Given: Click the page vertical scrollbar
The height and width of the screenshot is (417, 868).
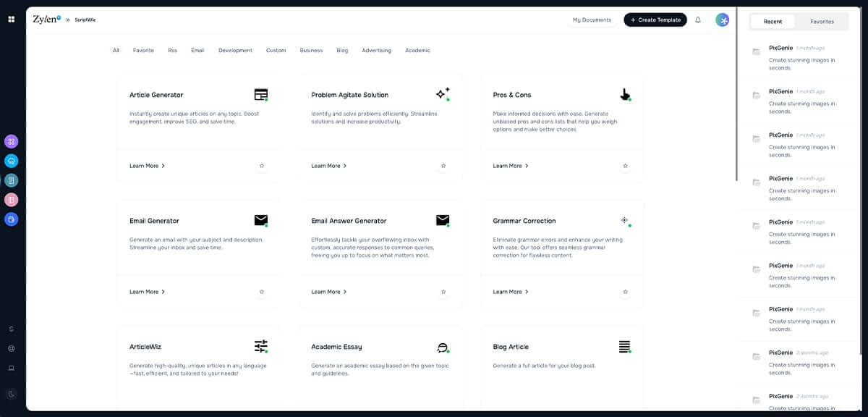Looking at the screenshot, I should (x=736, y=94).
